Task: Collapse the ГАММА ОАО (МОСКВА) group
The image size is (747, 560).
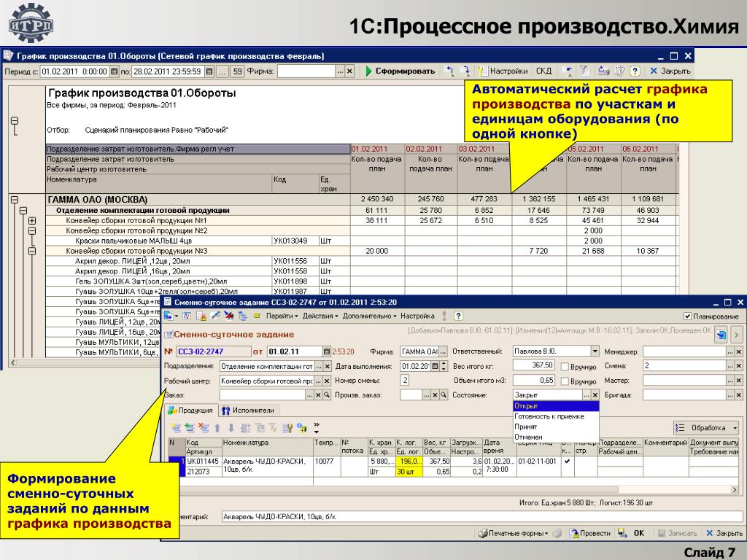Action: (x=15, y=201)
